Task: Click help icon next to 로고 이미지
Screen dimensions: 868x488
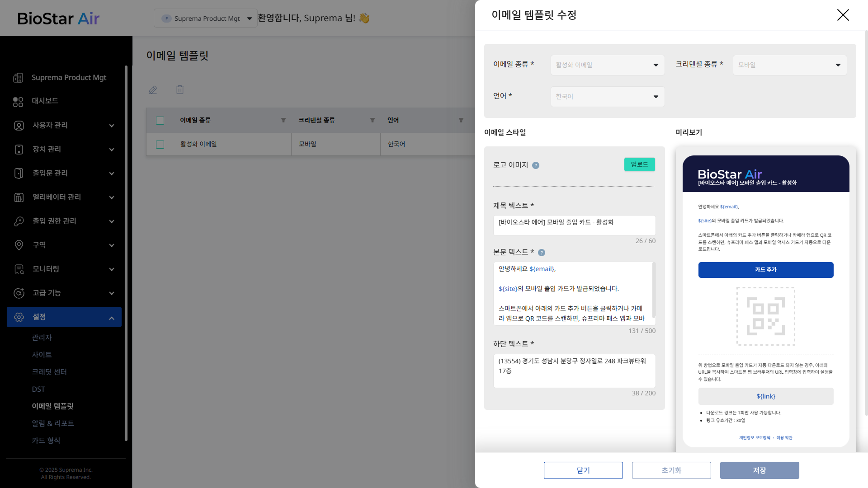Action: coord(536,165)
